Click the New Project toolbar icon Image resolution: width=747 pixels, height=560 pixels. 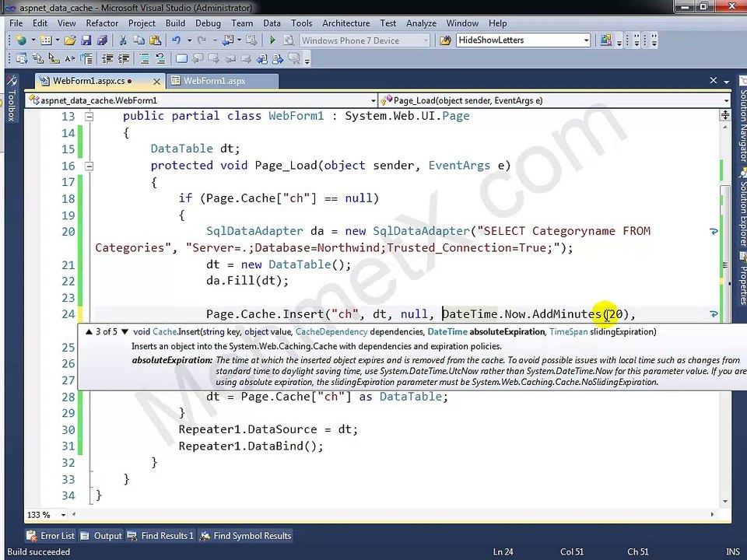[22, 40]
